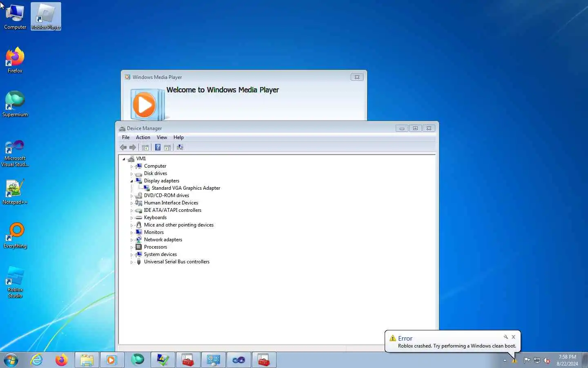Select the Network adapters label

163,240
